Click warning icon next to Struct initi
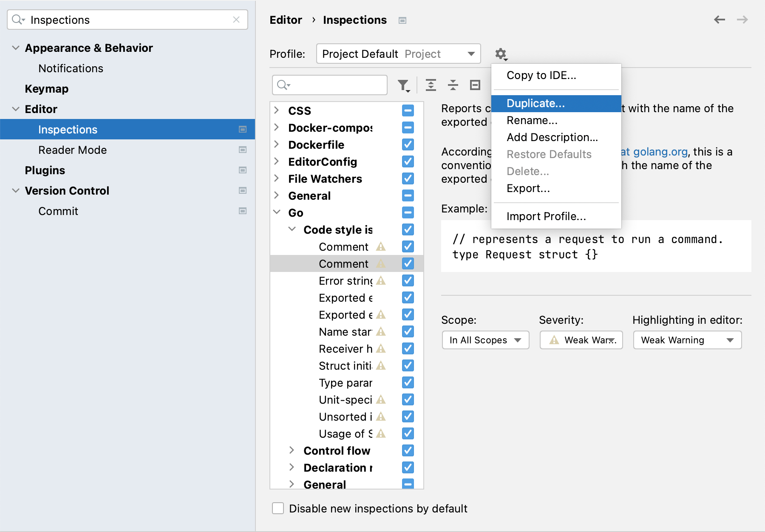Screen dimensions: 765x532 pos(381,365)
